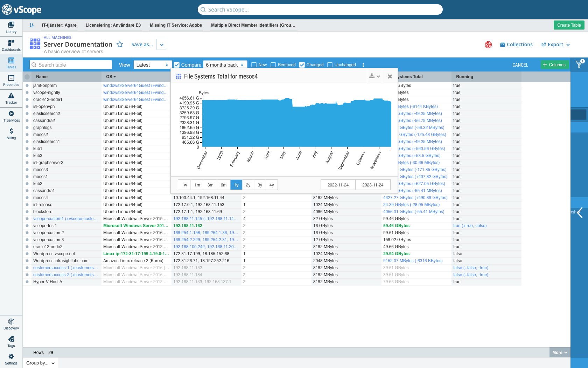588x368 pixels.
Task: Uncheck the Changed filter checkbox
Action: (302, 65)
